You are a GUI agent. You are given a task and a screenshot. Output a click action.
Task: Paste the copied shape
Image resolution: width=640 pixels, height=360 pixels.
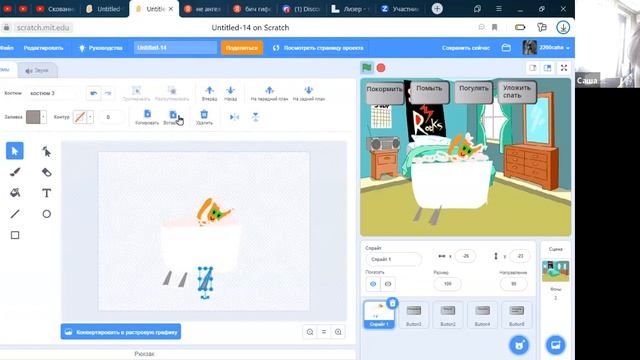173,117
